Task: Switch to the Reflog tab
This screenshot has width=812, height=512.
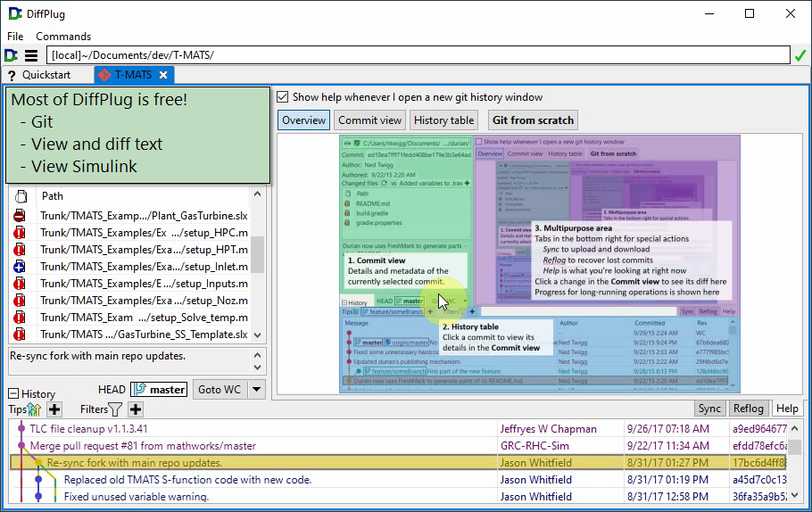Action: point(748,409)
